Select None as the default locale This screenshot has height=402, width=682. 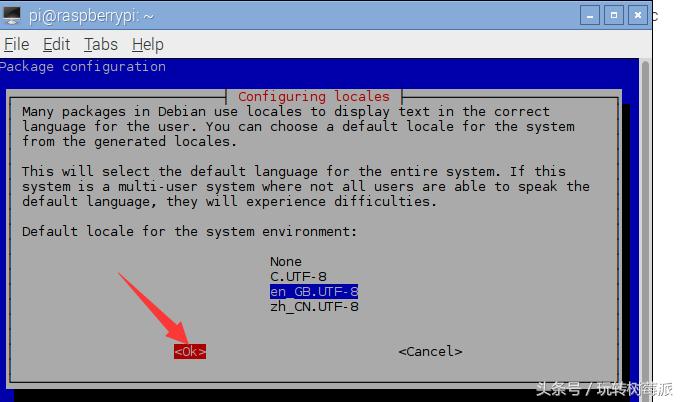285,262
